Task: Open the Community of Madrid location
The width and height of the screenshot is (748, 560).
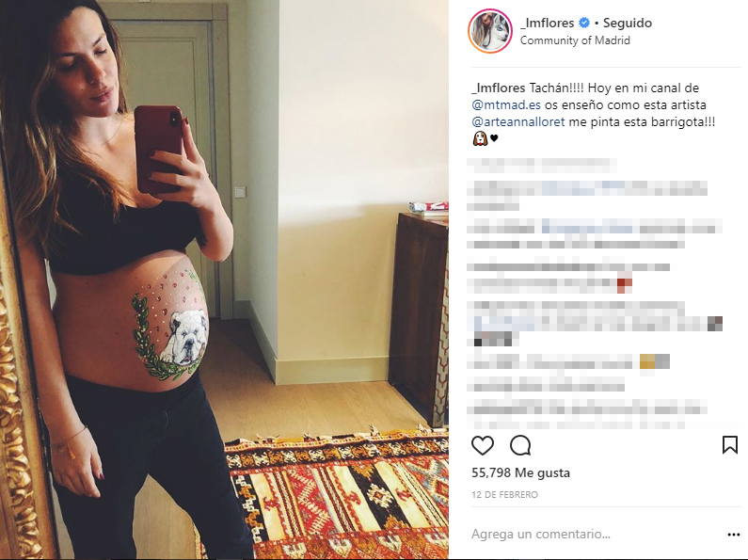Action: tap(575, 40)
